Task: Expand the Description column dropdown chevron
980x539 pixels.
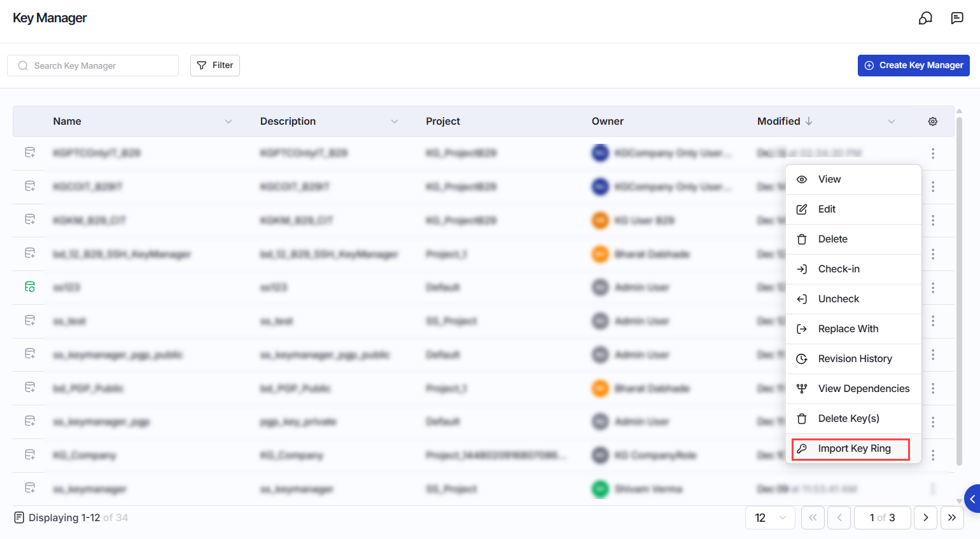Action: coord(395,122)
